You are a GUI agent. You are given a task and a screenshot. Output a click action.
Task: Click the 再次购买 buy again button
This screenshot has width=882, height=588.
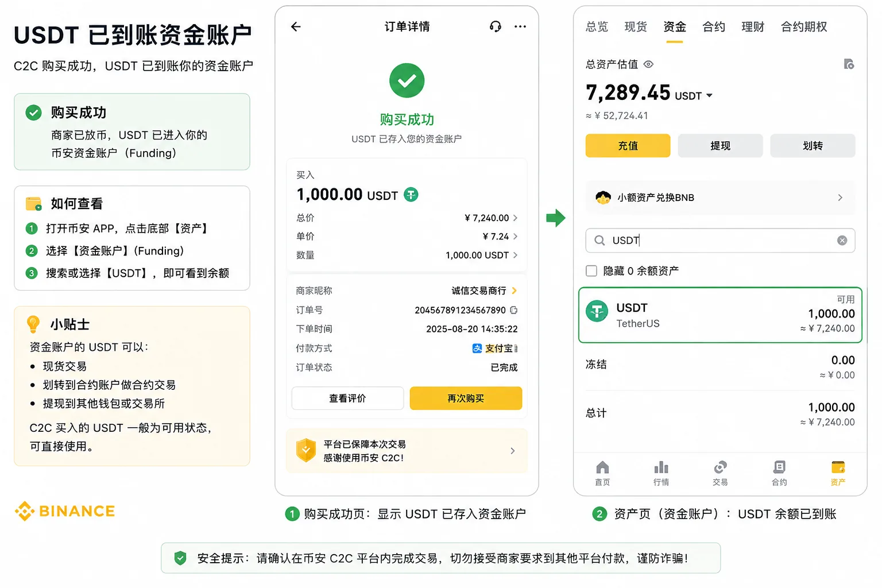466,399
